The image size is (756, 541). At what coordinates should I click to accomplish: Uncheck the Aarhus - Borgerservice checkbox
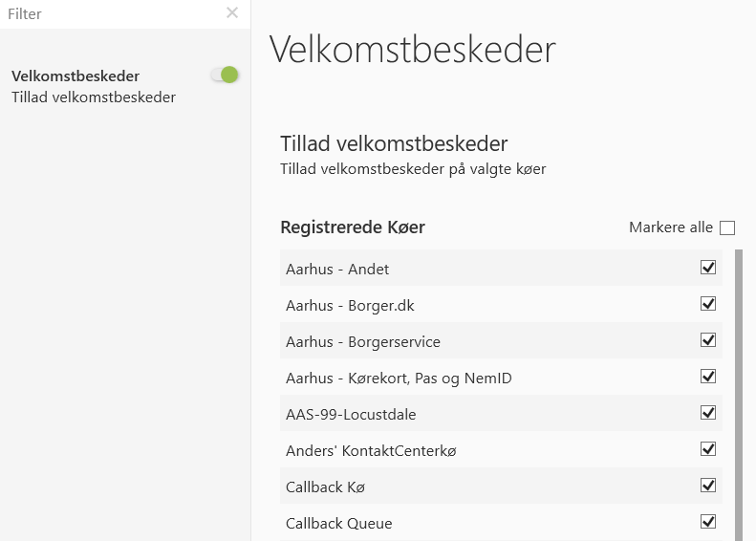(x=708, y=340)
